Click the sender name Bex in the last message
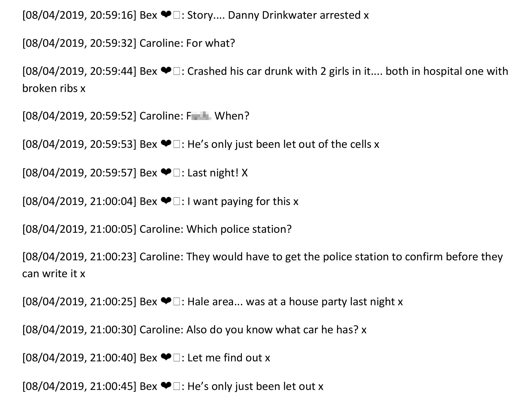This screenshot has width=532, height=399. coord(148,387)
